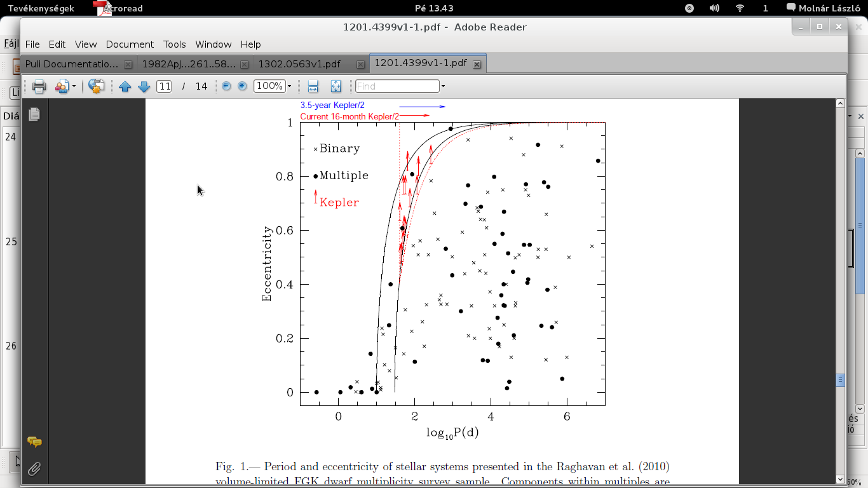Open the Edit menu
The width and height of the screenshot is (868, 488).
tap(57, 44)
